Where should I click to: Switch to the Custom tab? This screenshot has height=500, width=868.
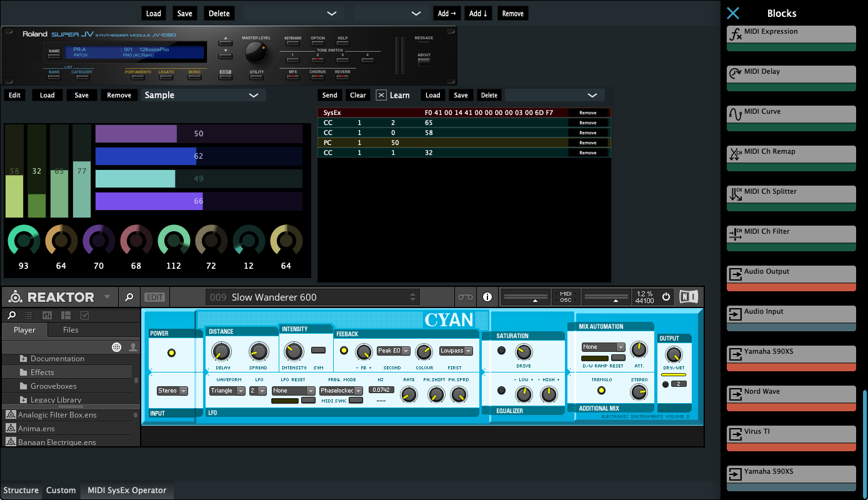[x=61, y=490]
